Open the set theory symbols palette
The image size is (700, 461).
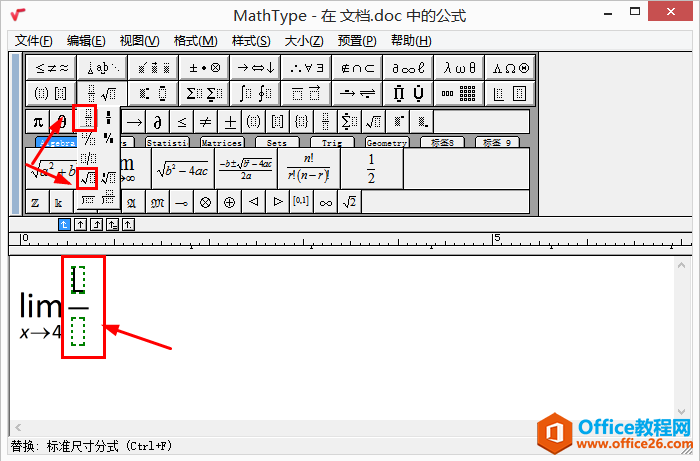pos(357,68)
